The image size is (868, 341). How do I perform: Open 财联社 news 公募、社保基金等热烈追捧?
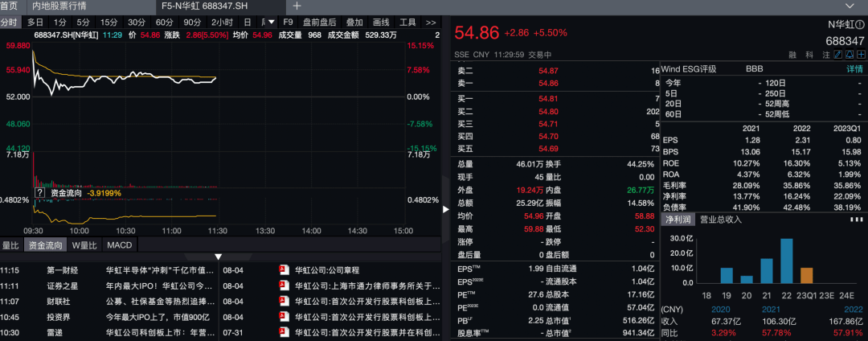tap(159, 302)
